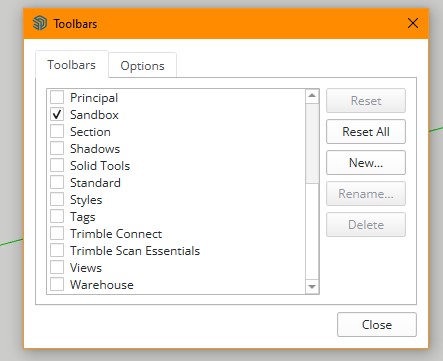
Task: Click the Close button
Action: tap(377, 324)
